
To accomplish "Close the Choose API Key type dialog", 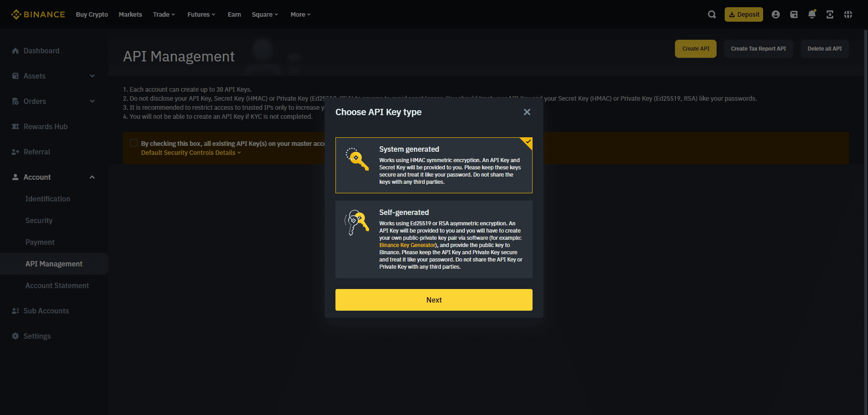I will [x=527, y=112].
